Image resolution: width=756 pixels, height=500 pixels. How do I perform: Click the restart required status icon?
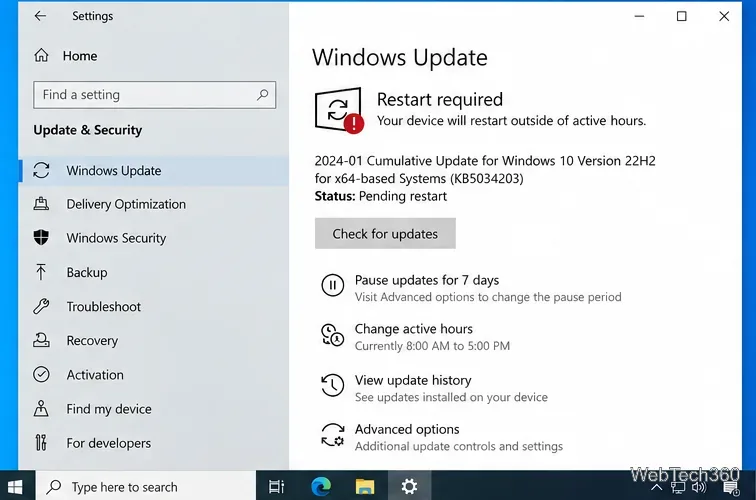[339, 110]
